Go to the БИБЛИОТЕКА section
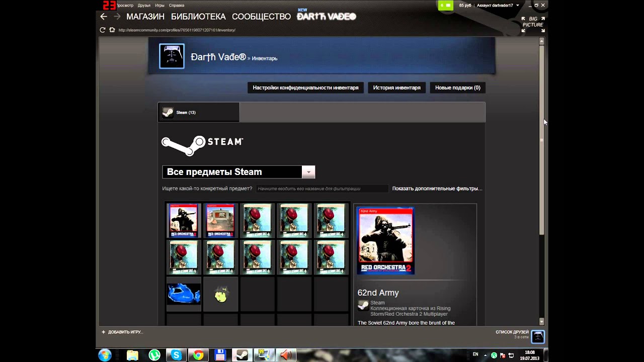The image size is (644, 362). [198, 17]
